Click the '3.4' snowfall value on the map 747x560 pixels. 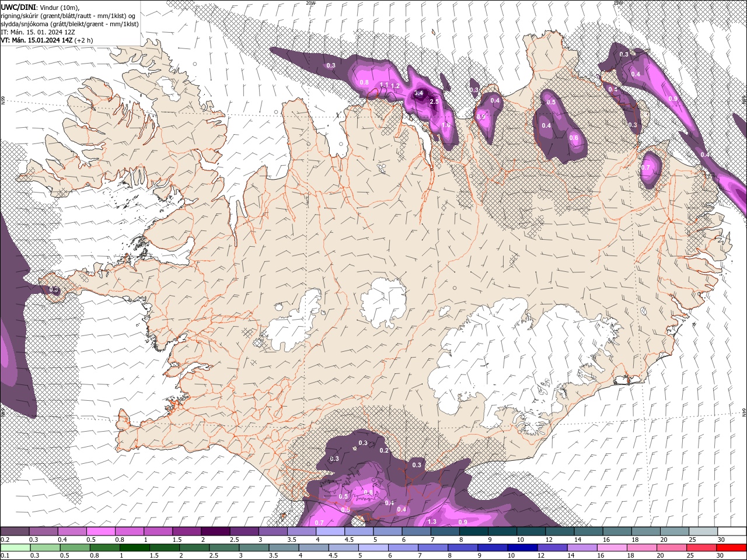pos(418,93)
